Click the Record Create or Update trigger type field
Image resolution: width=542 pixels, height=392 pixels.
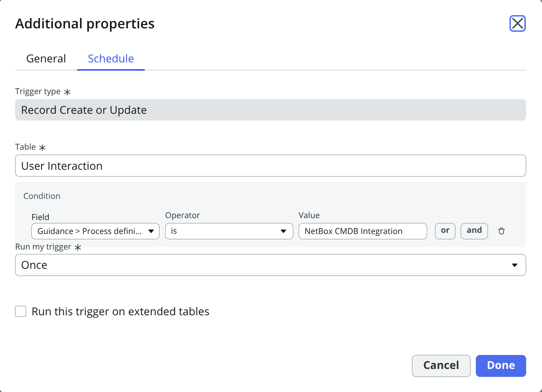point(270,110)
